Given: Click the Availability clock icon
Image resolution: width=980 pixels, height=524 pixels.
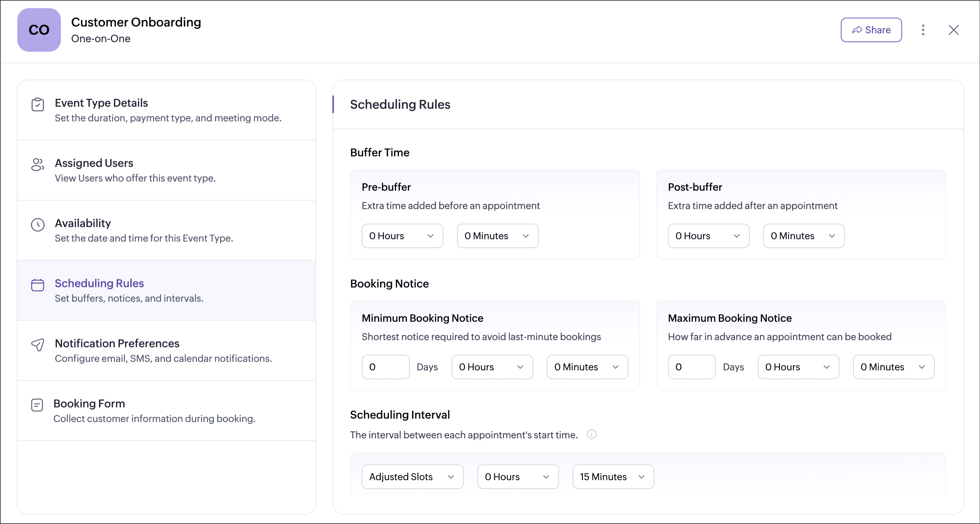Looking at the screenshot, I should 38,225.
